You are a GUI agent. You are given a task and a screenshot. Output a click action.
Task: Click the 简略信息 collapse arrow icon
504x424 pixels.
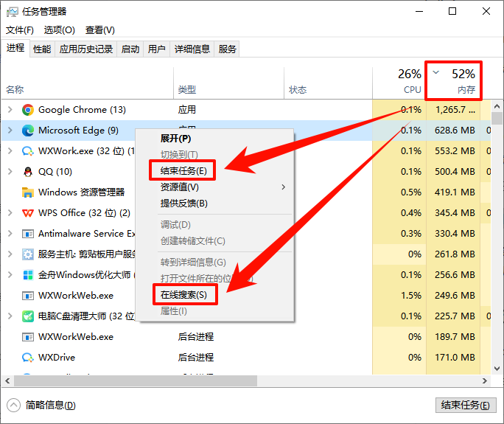coord(13,406)
